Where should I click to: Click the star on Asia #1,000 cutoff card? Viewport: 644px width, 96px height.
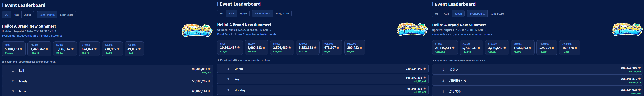264,48
